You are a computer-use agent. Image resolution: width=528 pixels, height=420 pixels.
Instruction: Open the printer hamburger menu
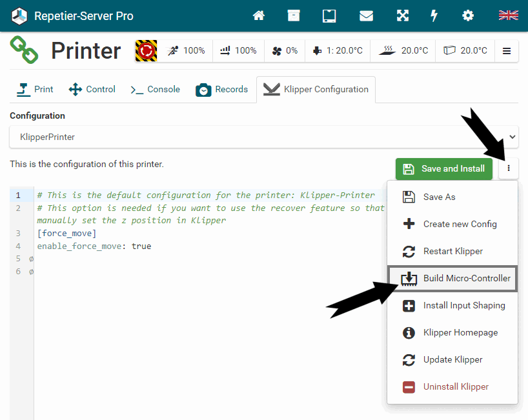[507, 51]
